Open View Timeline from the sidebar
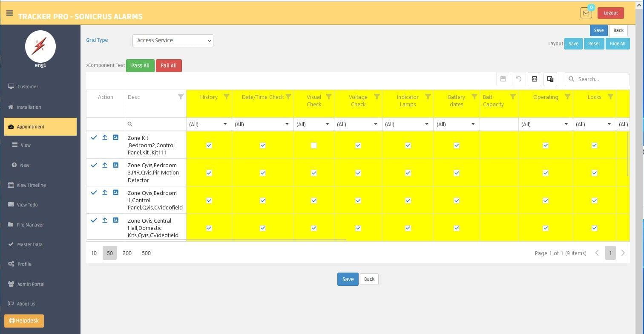This screenshot has height=334, width=644. pos(31,185)
